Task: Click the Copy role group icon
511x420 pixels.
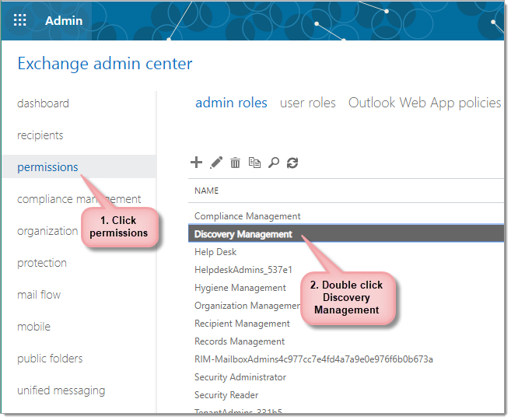Action: pos(254,163)
